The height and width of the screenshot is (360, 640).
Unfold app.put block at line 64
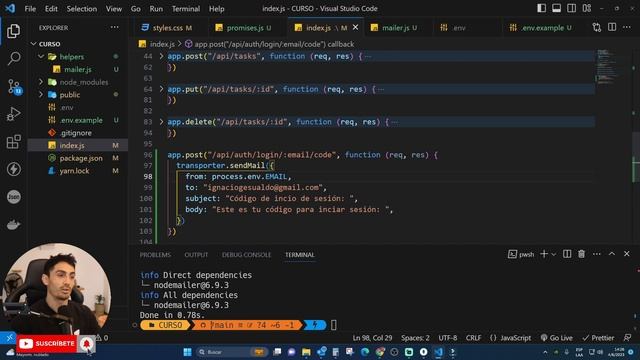click(x=161, y=89)
